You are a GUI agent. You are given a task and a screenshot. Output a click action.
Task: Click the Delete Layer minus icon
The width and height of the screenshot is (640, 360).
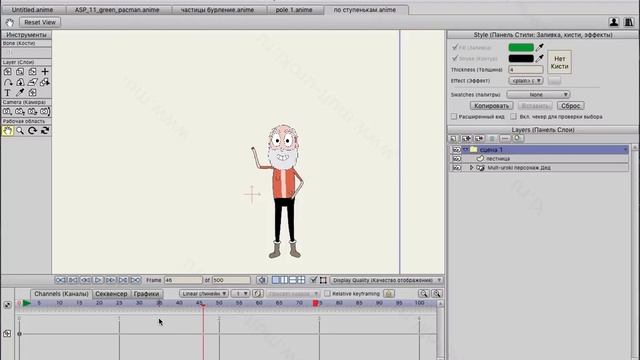[x=505, y=139]
